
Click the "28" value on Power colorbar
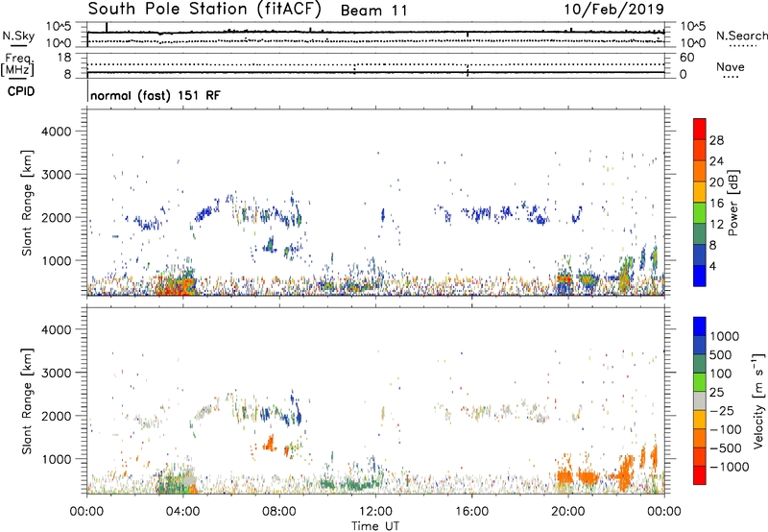[x=716, y=140]
